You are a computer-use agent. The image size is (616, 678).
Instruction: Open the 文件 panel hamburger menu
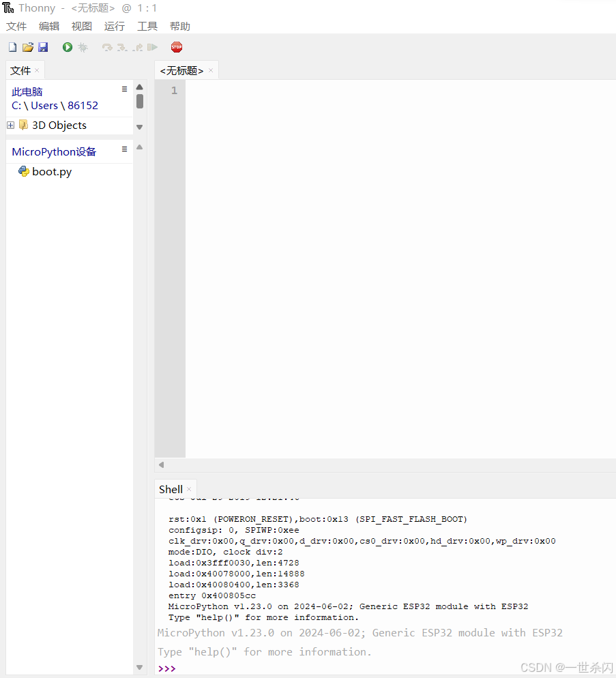[123, 88]
